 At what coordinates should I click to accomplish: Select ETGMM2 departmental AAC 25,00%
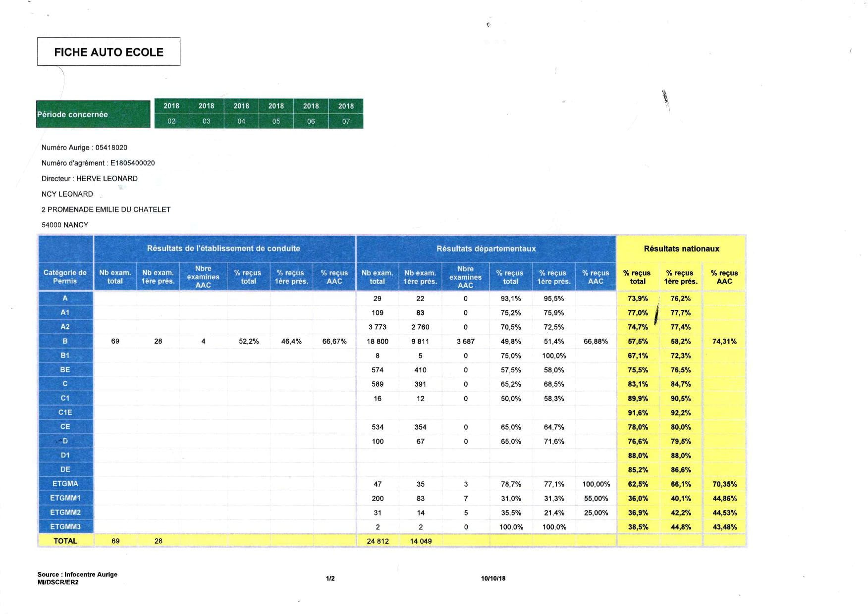pos(596,512)
